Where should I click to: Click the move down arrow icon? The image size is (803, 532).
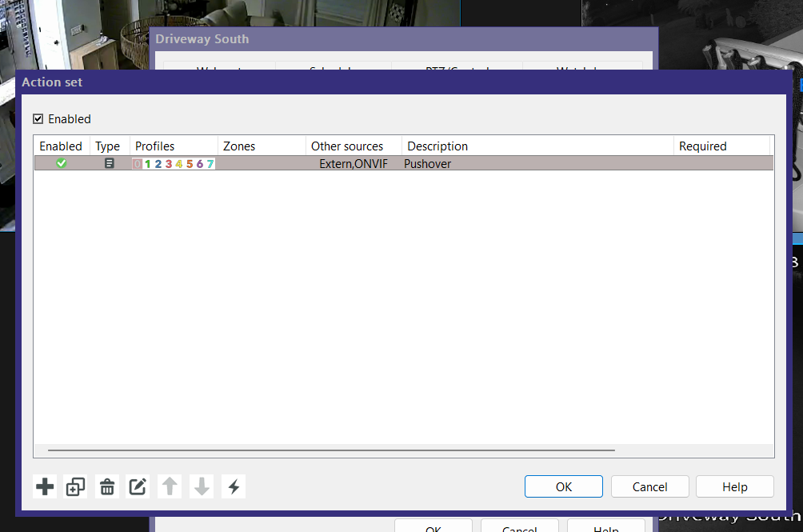click(202, 486)
